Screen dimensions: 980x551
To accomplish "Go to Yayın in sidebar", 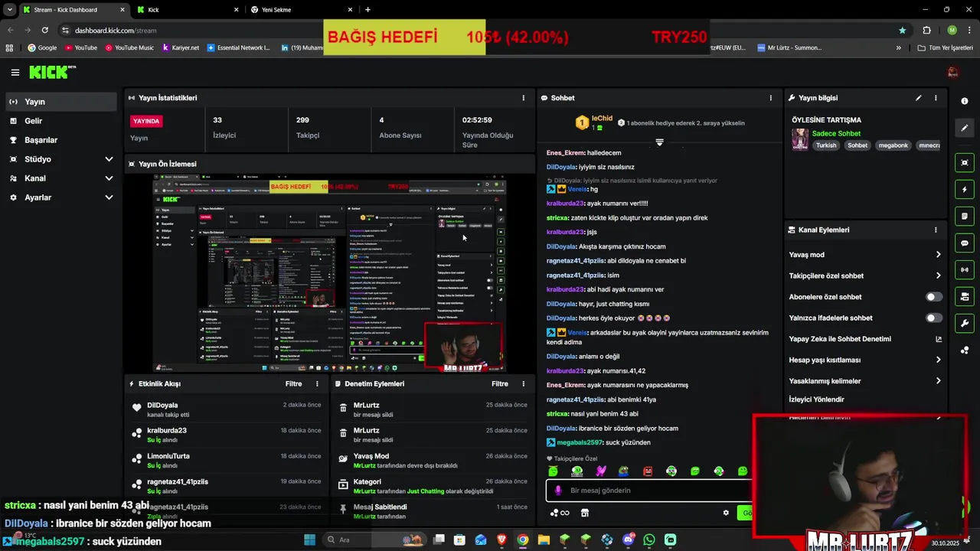I will coord(60,102).
